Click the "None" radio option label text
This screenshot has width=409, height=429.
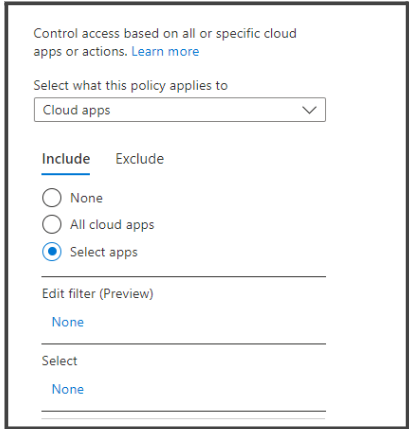(86, 198)
